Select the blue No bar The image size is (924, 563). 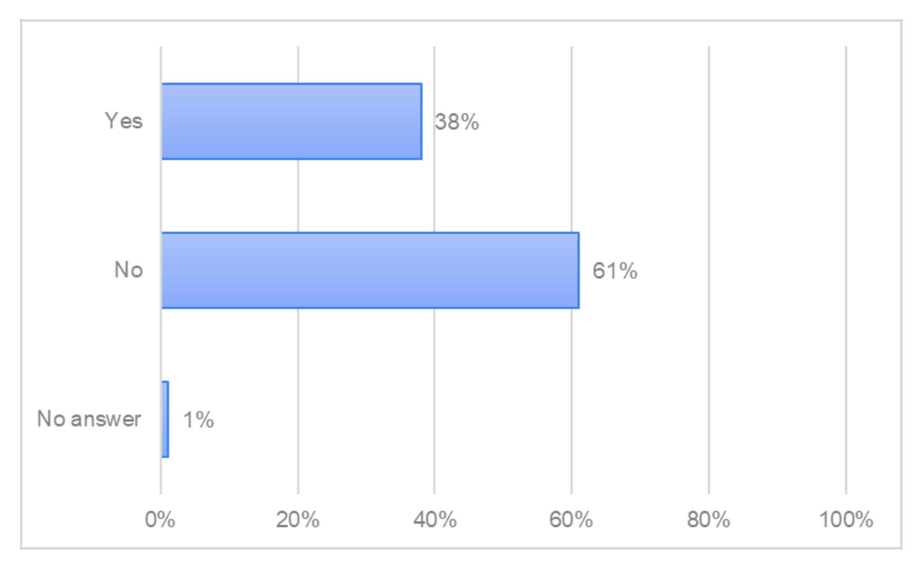click(370, 270)
